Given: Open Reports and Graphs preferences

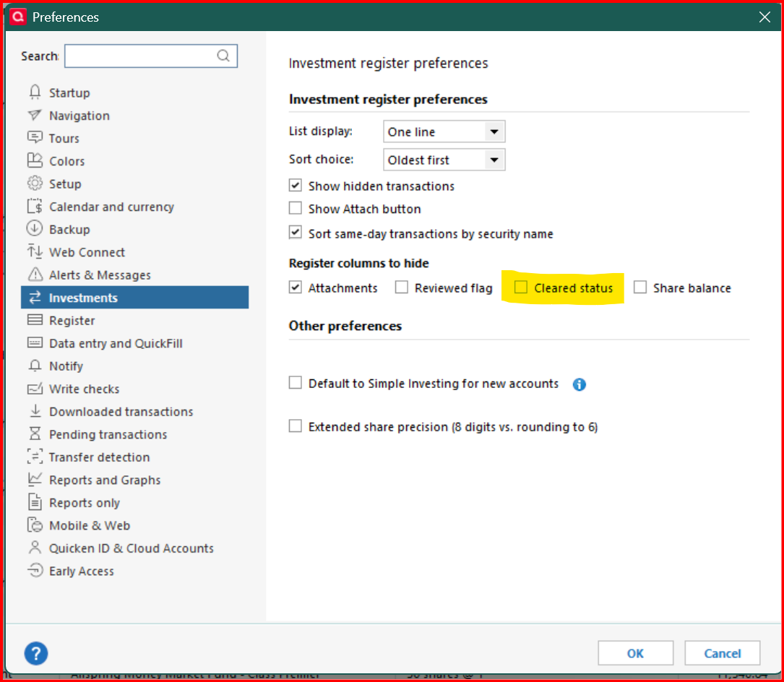Looking at the screenshot, I should (105, 480).
